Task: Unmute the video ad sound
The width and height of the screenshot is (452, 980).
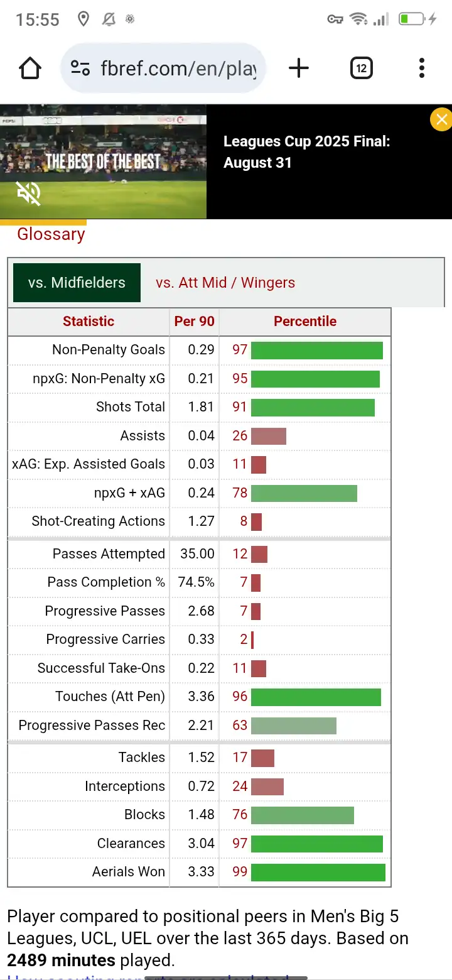Action: tap(29, 194)
